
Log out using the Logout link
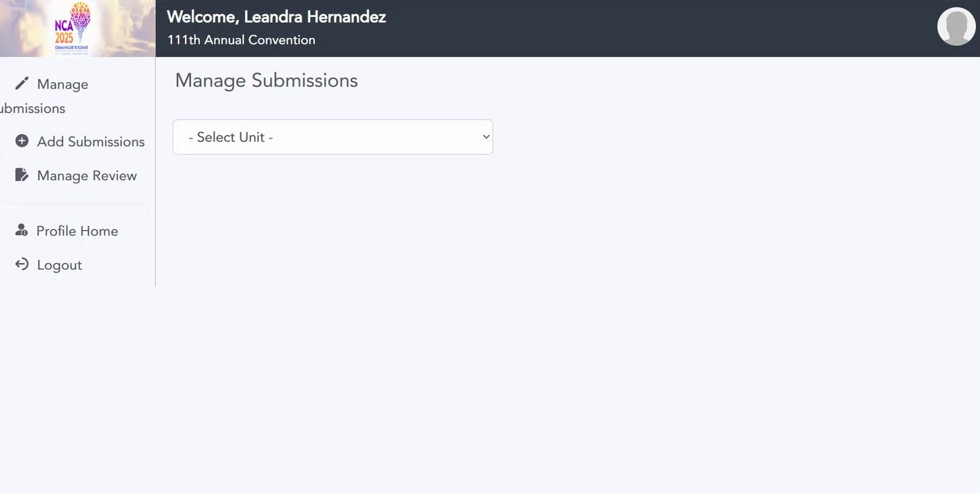[x=60, y=266]
